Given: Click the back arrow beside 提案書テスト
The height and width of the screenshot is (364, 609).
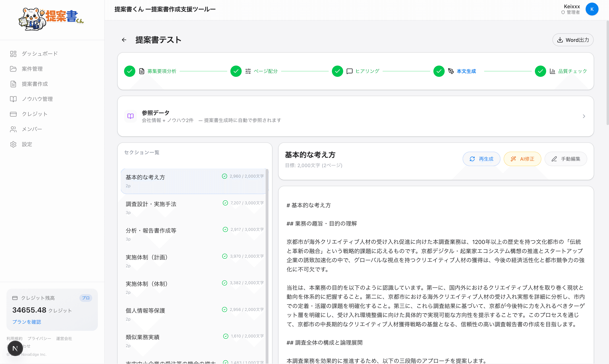Looking at the screenshot, I should click(124, 40).
